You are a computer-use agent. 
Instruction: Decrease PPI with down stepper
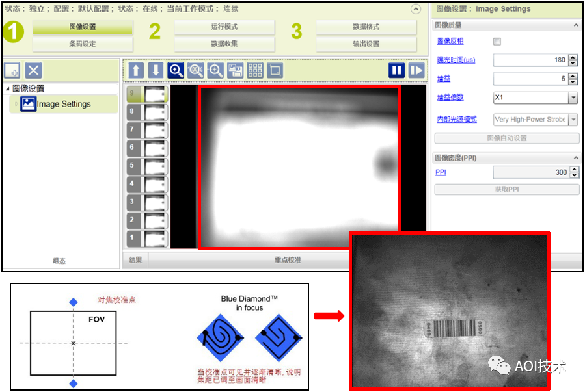pos(575,175)
